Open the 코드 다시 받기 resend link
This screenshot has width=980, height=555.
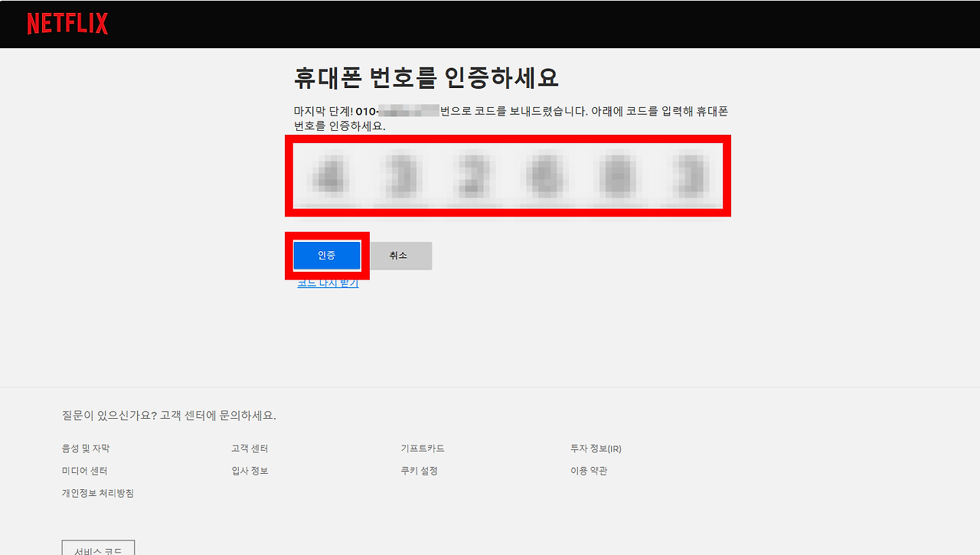pyautogui.click(x=328, y=282)
